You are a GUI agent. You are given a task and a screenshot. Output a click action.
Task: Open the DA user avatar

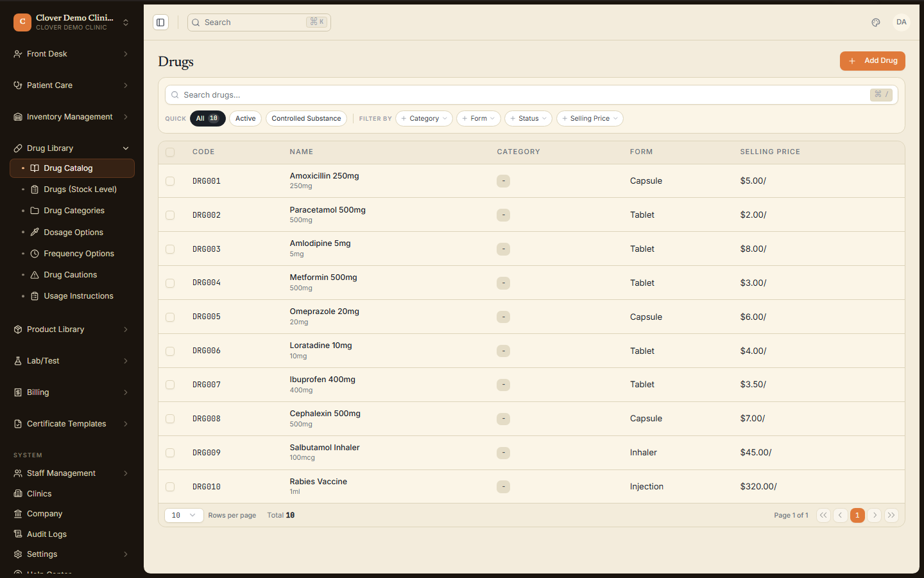(x=902, y=22)
